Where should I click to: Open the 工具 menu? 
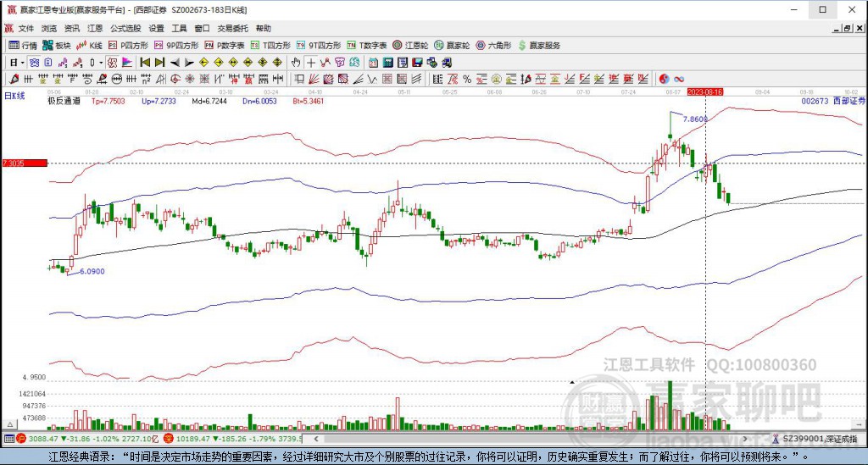(180, 28)
